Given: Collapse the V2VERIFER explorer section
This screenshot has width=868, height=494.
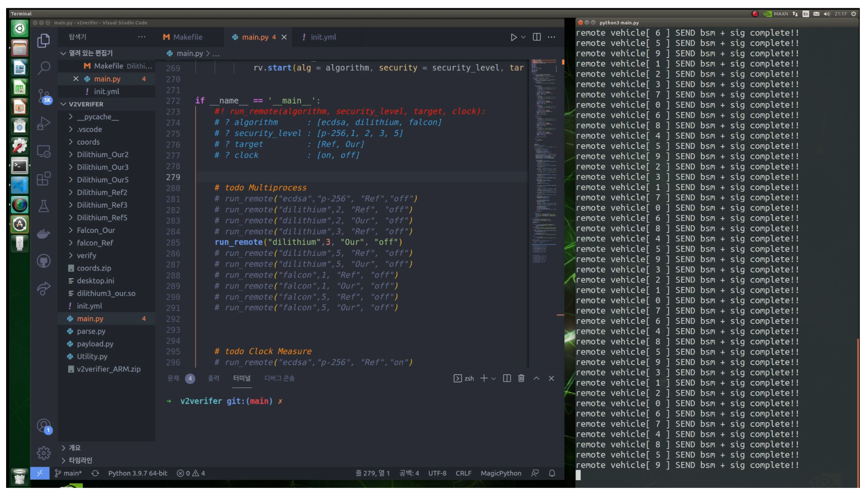Looking at the screenshot, I should point(86,104).
